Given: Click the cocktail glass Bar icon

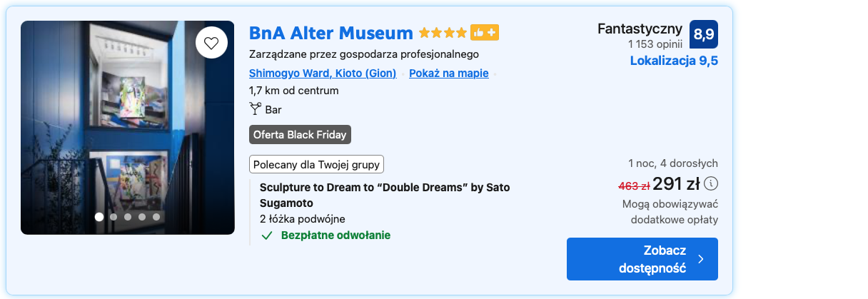Looking at the screenshot, I should click(x=256, y=109).
